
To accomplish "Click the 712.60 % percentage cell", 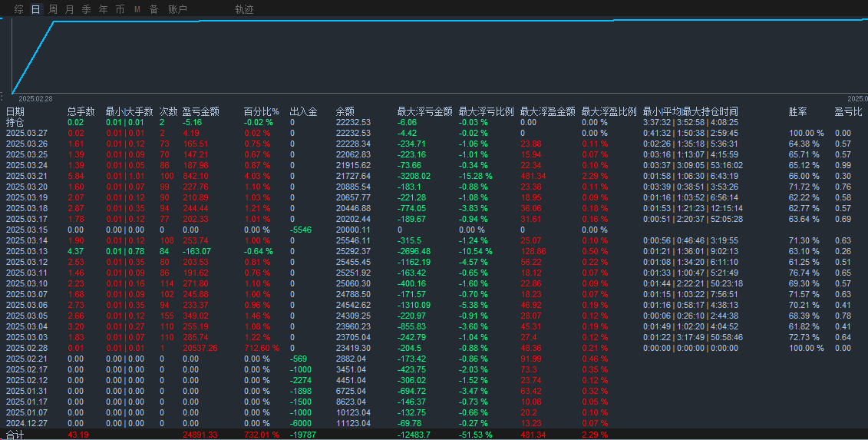I will [x=261, y=348].
